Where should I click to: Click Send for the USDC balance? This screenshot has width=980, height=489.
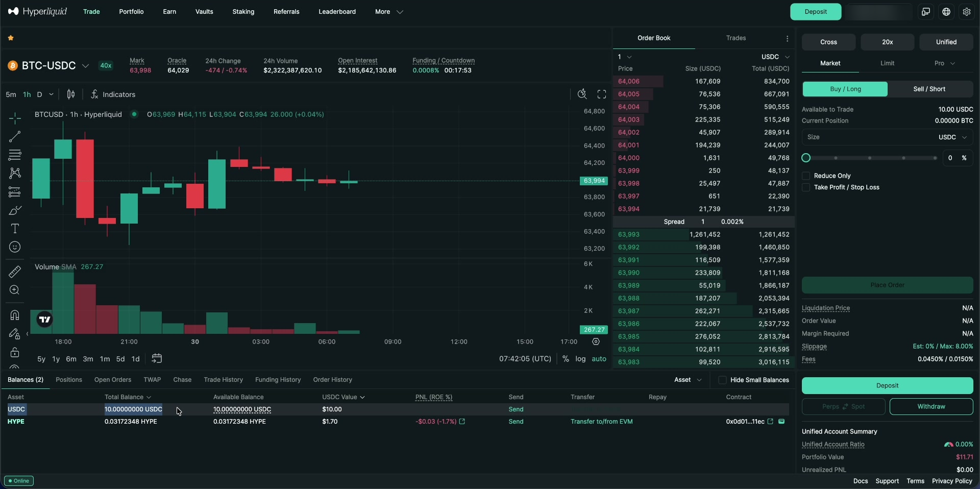(x=516, y=409)
